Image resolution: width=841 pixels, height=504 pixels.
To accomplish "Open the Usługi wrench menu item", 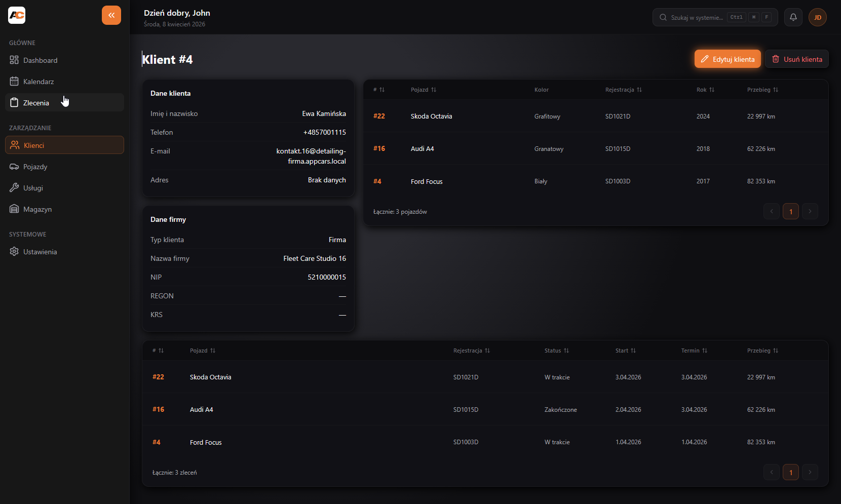I will click(33, 188).
